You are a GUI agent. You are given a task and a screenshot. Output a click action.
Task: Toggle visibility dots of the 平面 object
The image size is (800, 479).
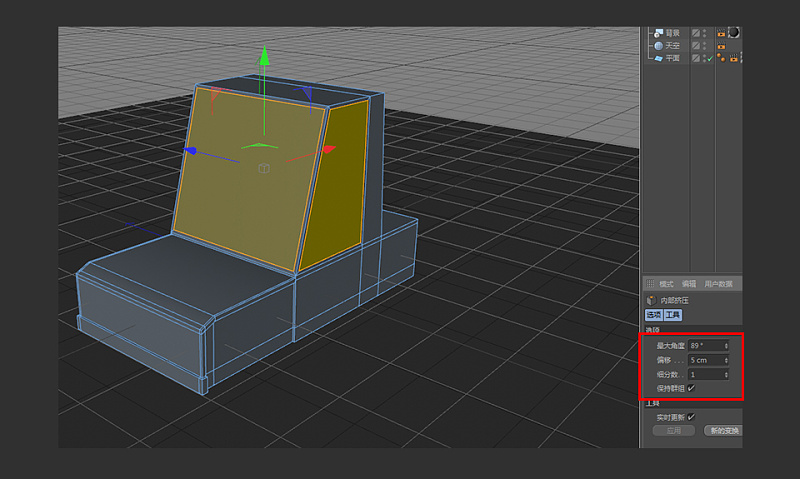(705, 58)
